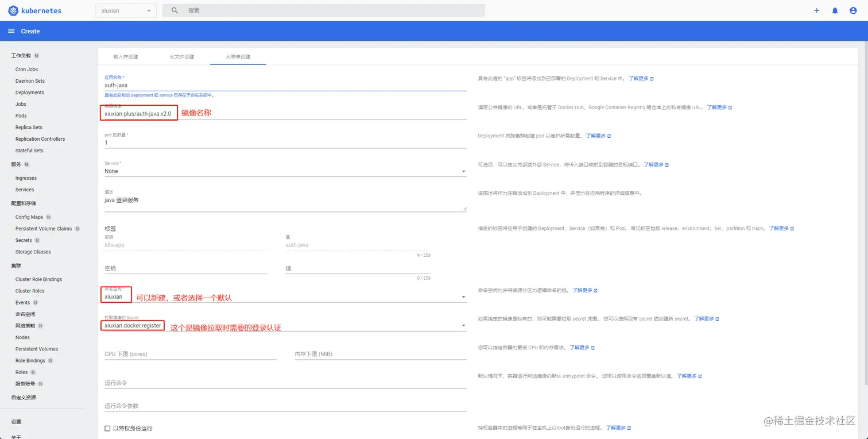Open 了解更多 link for labels description
The width and height of the screenshot is (868, 439).
pos(781,228)
